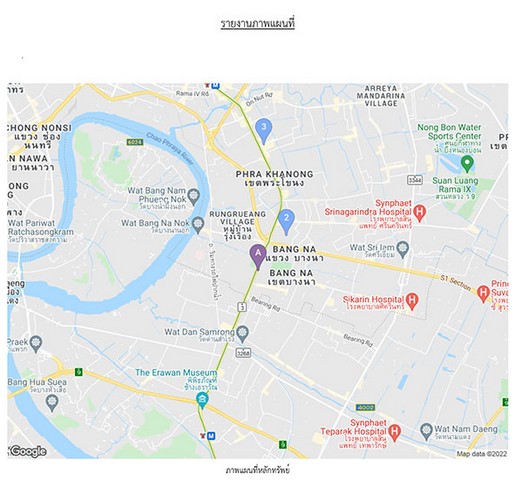Click the Google logo on map
Image resolution: width=515 pixels, height=480 pixels.
click(27, 451)
